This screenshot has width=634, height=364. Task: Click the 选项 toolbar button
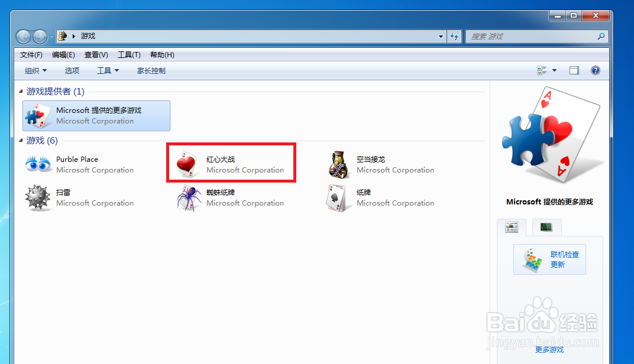click(x=72, y=71)
